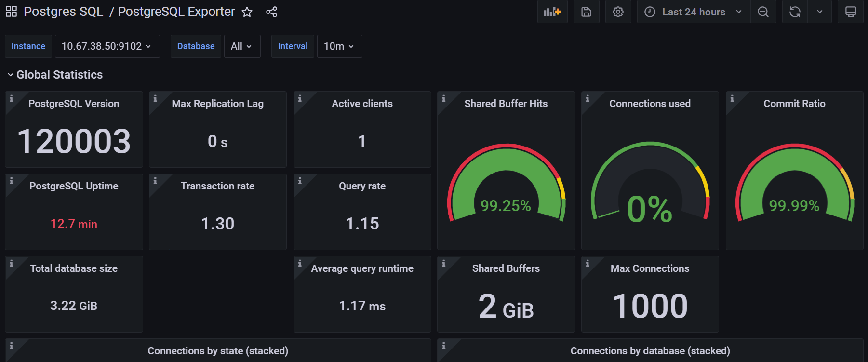
Task: Show info for Active clients panel
Action: click(x=300, y=98)
